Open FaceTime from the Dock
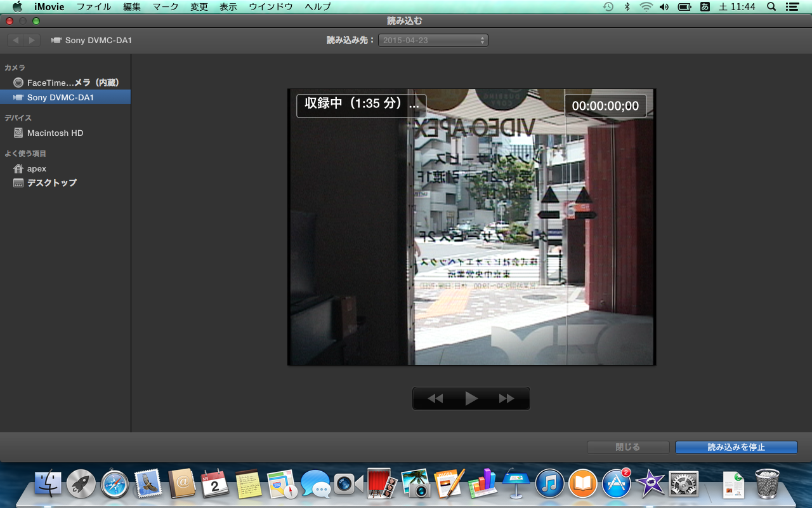 [x=349, y=484]
